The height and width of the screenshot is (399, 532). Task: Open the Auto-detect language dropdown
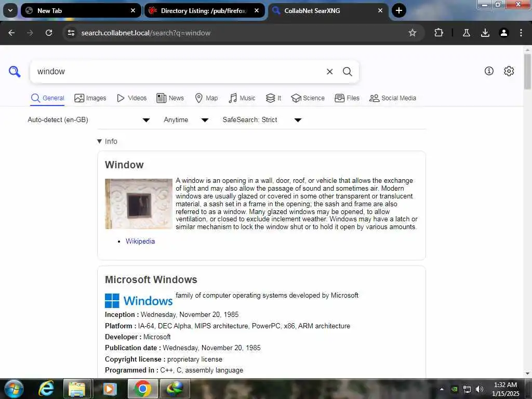89,120
